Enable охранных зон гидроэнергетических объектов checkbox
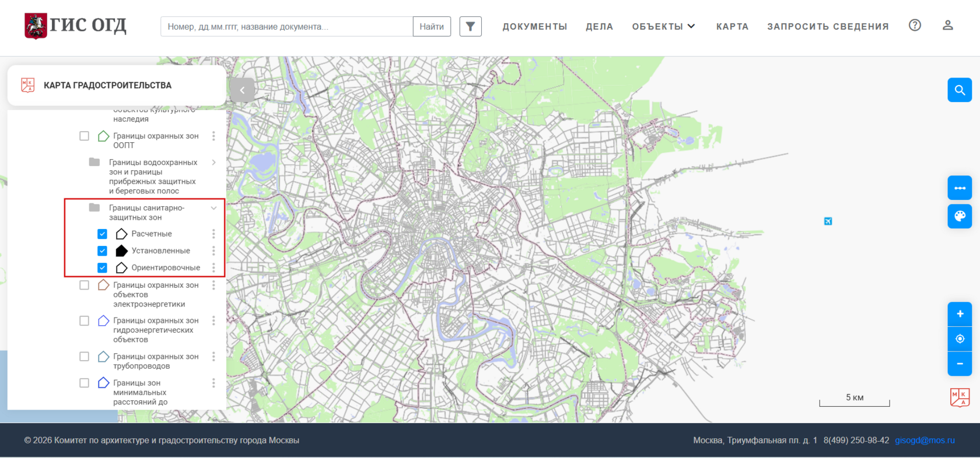 (x=84, y=320)
